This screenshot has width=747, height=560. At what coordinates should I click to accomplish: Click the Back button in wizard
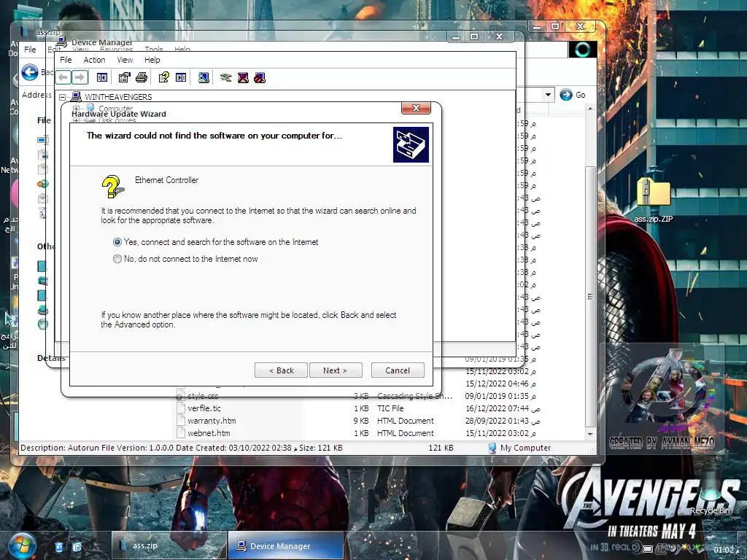[281, 370]
